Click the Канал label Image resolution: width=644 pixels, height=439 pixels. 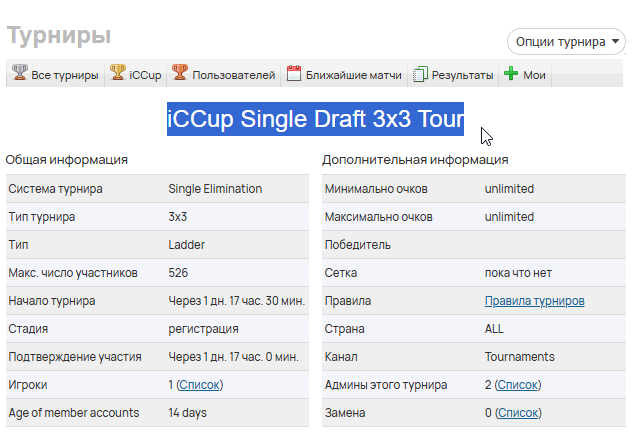[341, 357]
